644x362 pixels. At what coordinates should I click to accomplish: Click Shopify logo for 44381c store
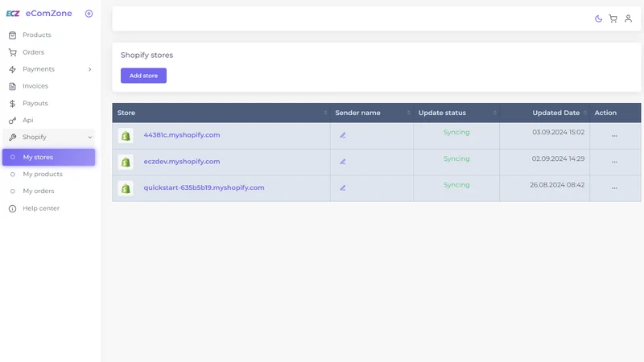pyautogui.click(x=126, y=136)
